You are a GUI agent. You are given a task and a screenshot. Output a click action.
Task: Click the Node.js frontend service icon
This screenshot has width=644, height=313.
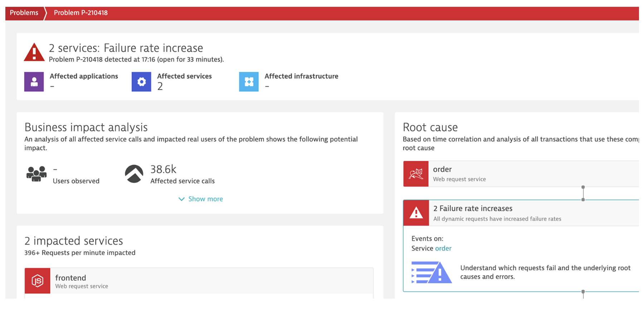click(38, 281)
